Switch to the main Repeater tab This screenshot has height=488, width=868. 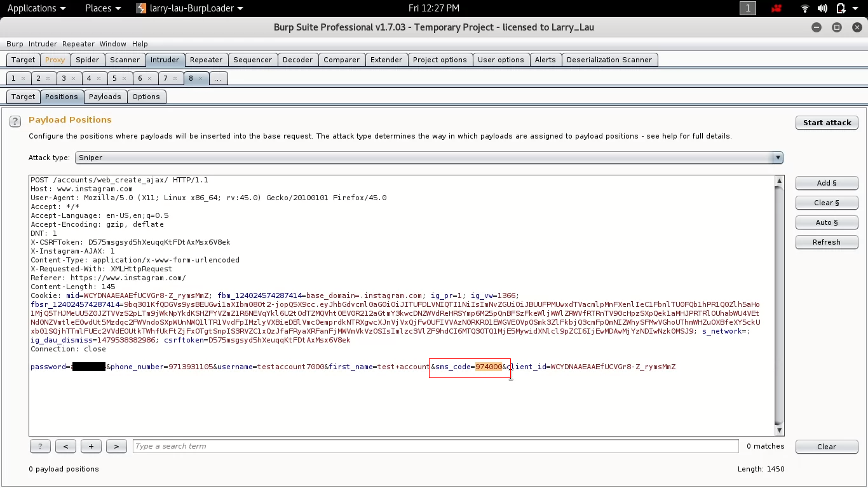[207, 60]
